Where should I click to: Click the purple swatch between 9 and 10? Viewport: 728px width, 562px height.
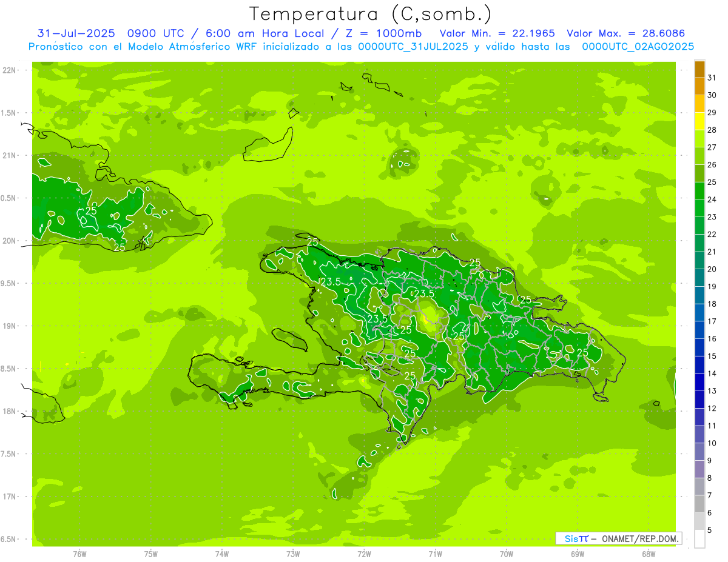[700, 452]
